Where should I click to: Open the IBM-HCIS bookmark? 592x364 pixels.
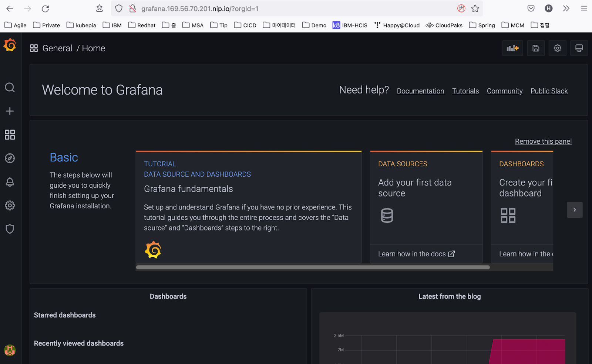point(350,25)
